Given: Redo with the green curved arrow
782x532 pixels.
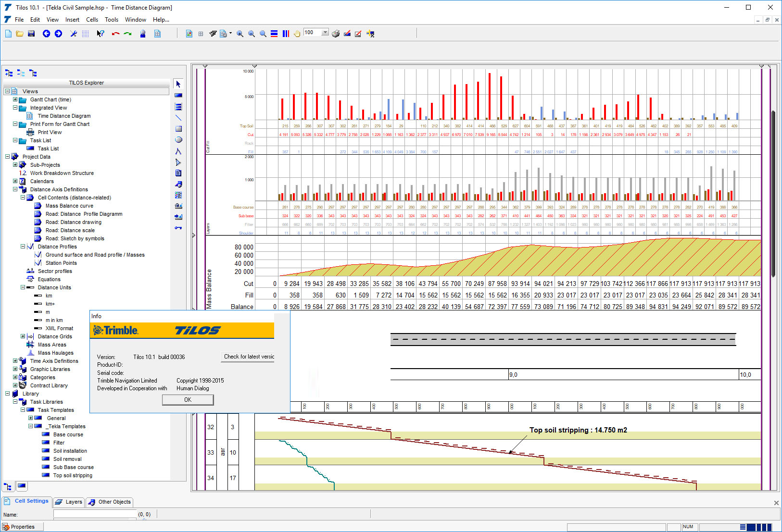Looking at the screenshot, I should [127, 34].
